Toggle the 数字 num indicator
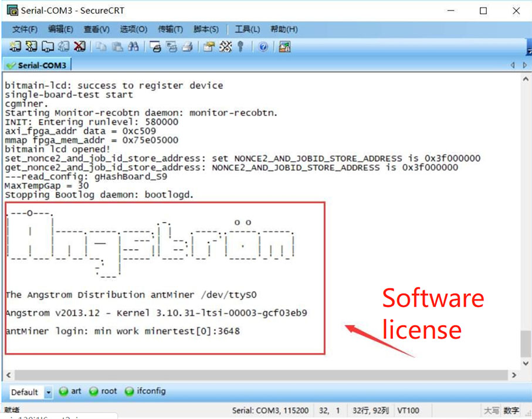 click(x=510, y=410)
